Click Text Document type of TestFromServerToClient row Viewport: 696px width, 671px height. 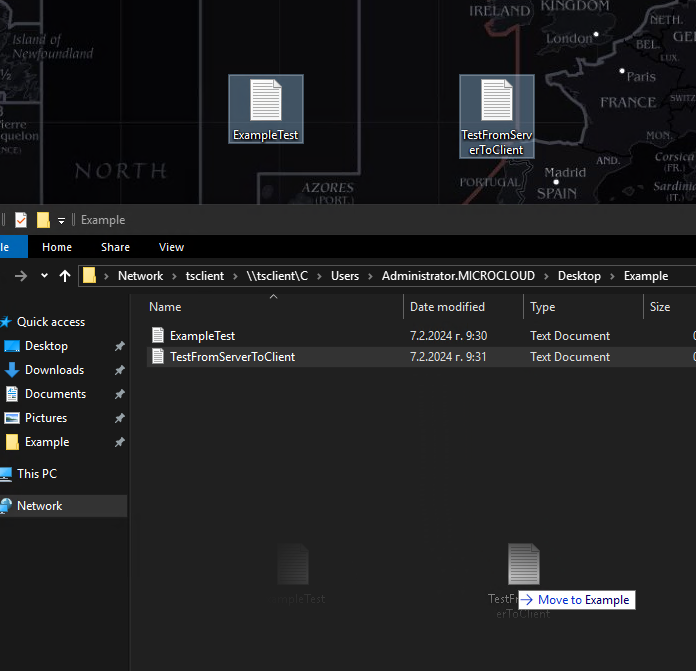coord(570,357)
